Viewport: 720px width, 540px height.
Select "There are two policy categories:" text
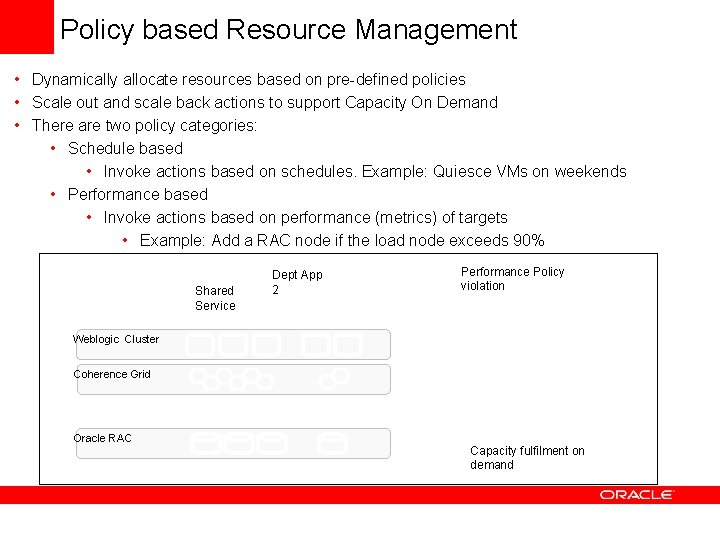144,125
